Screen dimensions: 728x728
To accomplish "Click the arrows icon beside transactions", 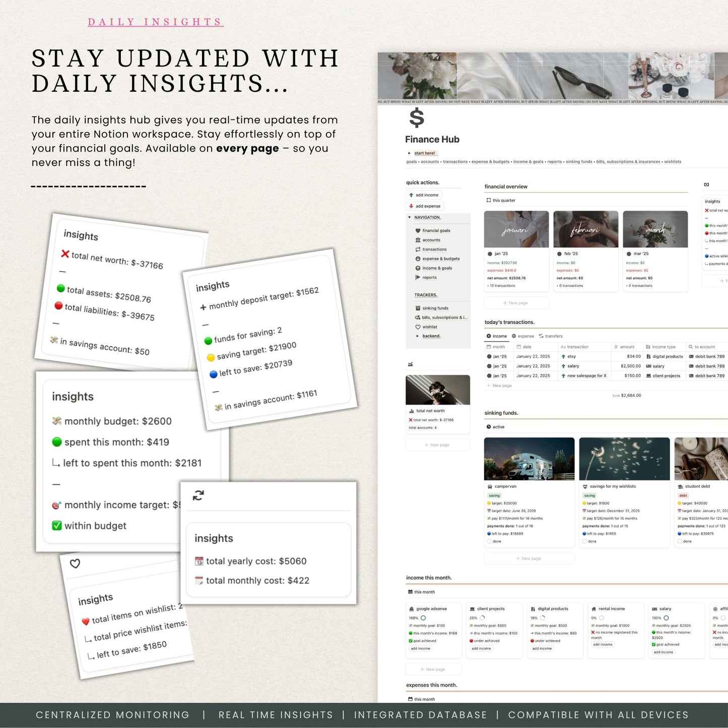I will pyautogui.click(x=418, y=249).
